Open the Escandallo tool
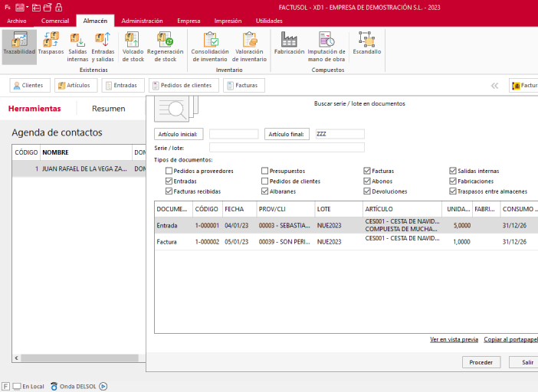This screenshot has height=392, width=538. [367, 44]
